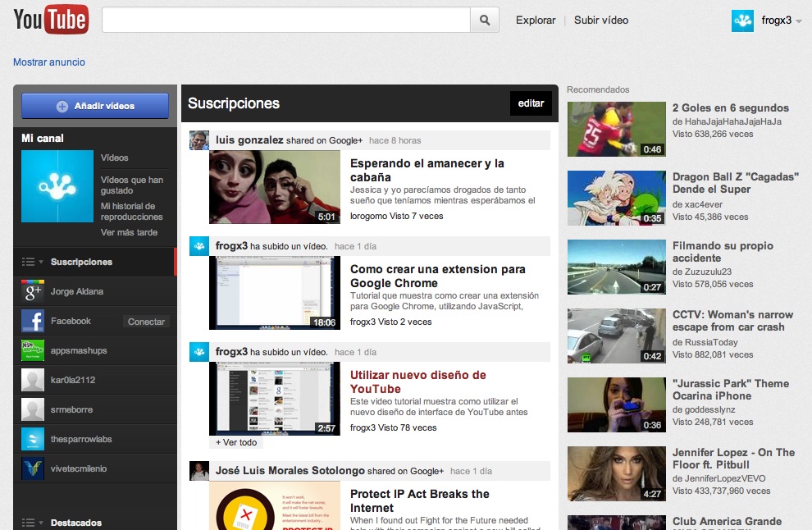Click the YouTube logo

[49, 20]
